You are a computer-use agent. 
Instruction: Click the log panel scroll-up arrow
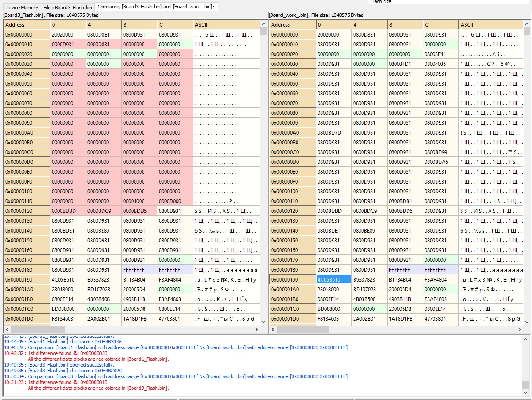526,339
